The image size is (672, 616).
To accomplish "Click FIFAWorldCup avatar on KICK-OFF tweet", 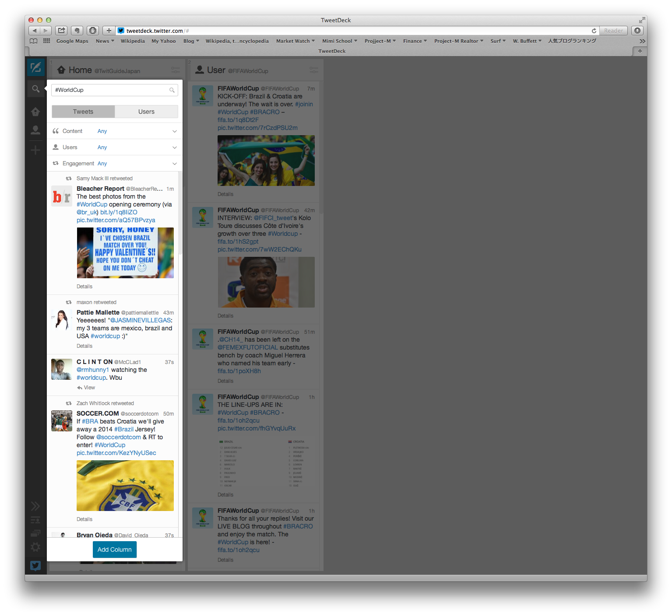I will click(203, 96).
